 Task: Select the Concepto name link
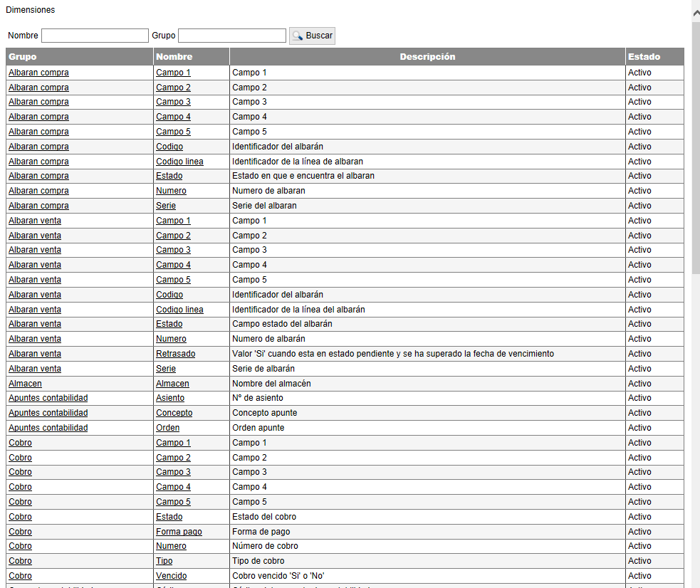click(x=174, y=413)
